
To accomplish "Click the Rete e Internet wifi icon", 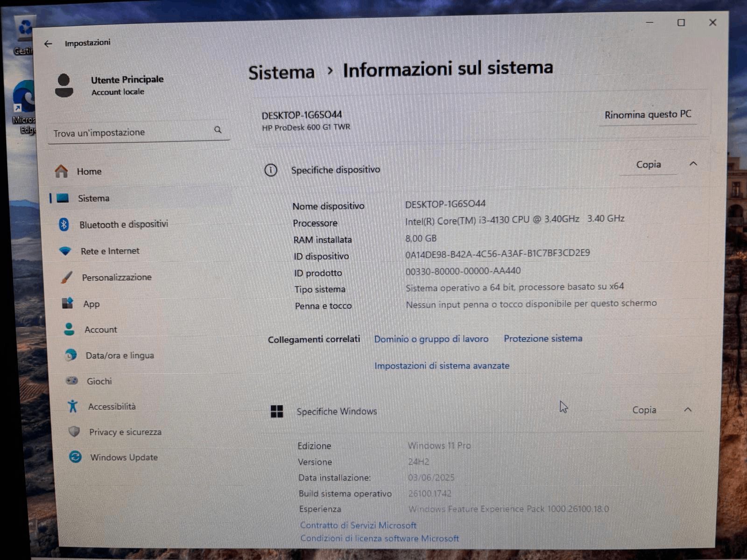I will pos(65,251).
